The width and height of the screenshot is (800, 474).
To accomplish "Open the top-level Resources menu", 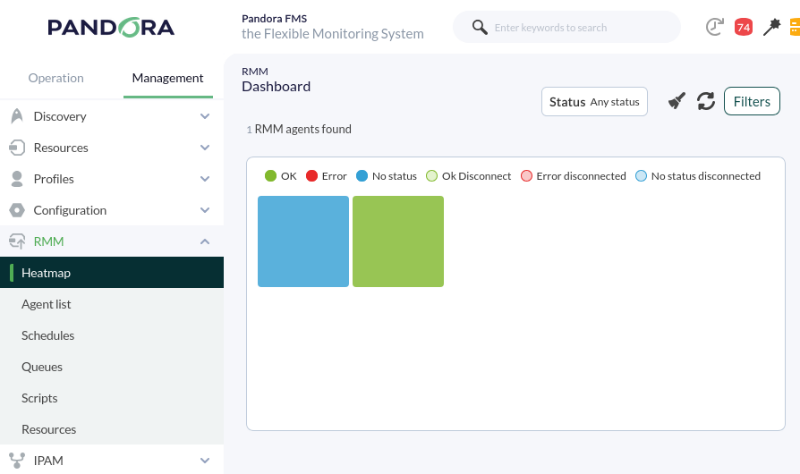I will tap(61, 147).
